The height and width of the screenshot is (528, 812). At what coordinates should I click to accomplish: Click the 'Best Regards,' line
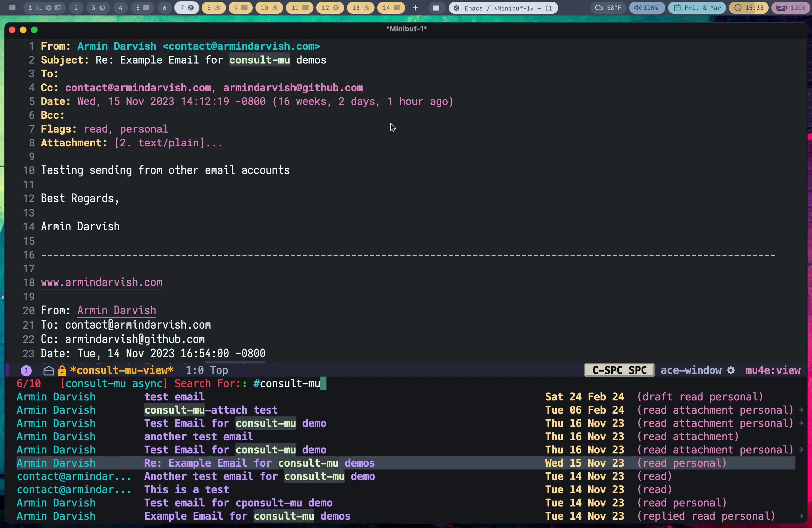point(80,198)
